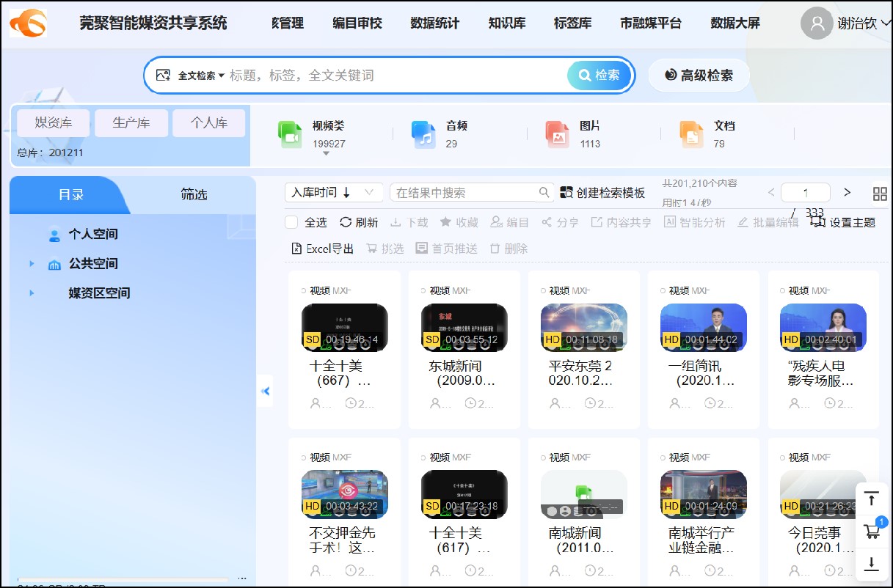Screen dimensions: 893x588
Task: Open the shopping cart with badge 1
Action: tap(872, 532)
